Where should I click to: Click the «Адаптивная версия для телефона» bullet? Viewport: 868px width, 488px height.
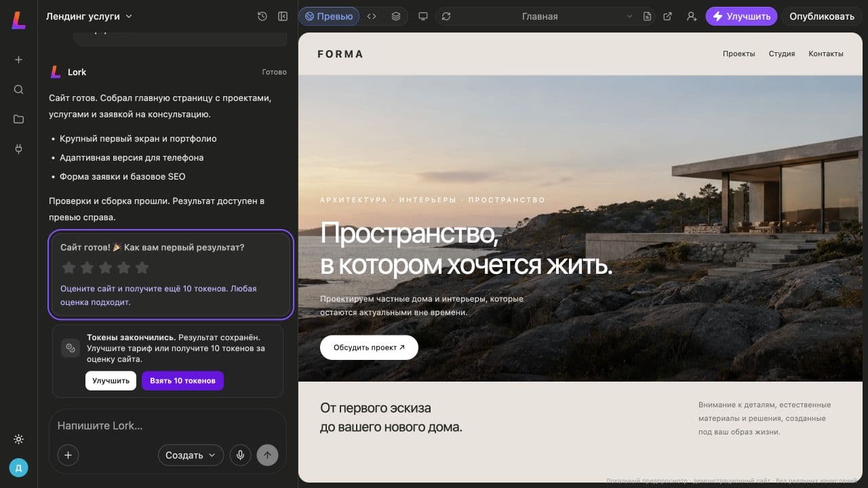coord(132,157)
